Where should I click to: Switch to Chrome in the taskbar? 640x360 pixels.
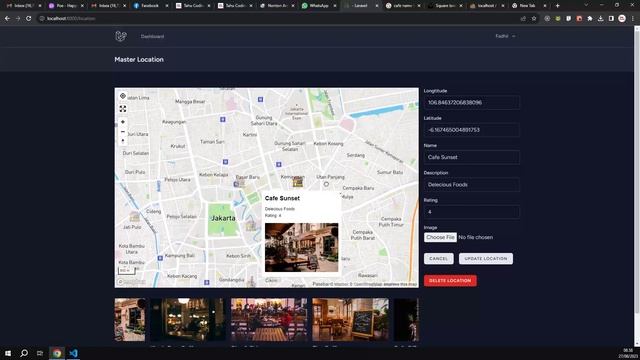click(x=57, y=353)
